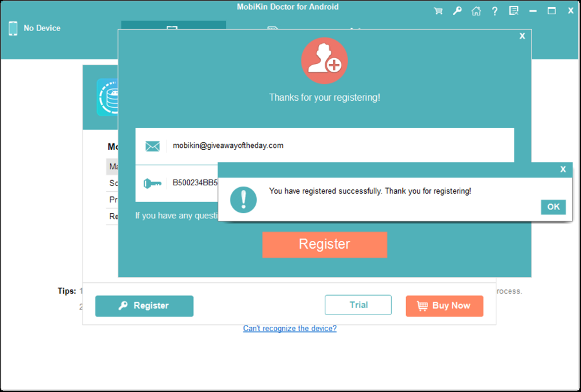Image resolution: width=581 pixels, height=392 pixels.
Task: Click the No Device phone icon
Action: 12,28
